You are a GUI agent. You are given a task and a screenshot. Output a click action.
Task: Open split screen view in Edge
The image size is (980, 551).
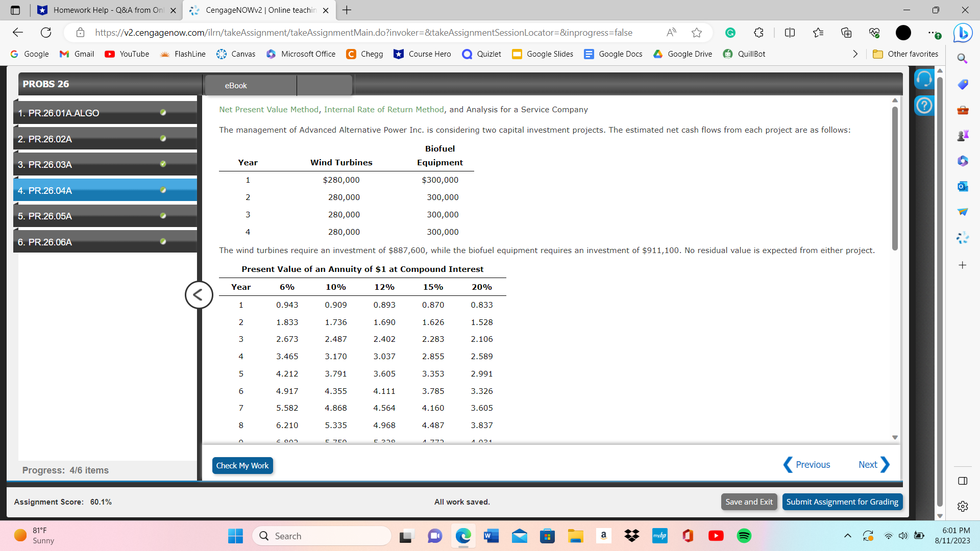(789, 33)
